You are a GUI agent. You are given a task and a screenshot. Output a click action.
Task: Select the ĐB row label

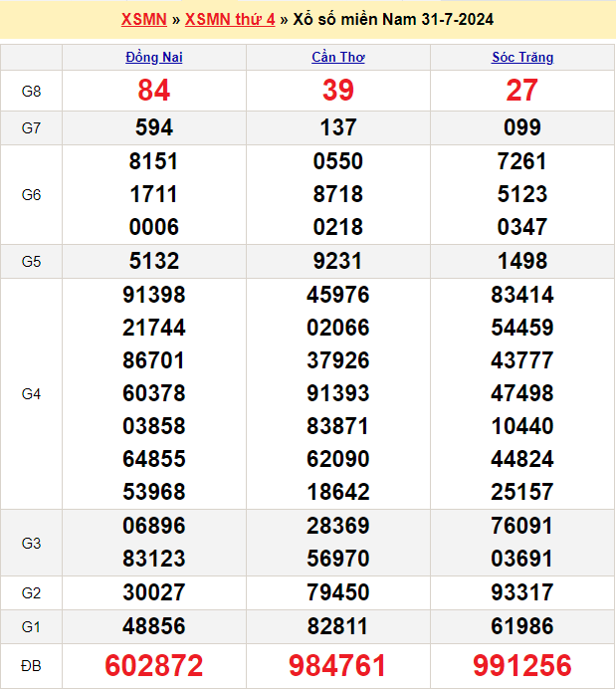pos(31,666)
